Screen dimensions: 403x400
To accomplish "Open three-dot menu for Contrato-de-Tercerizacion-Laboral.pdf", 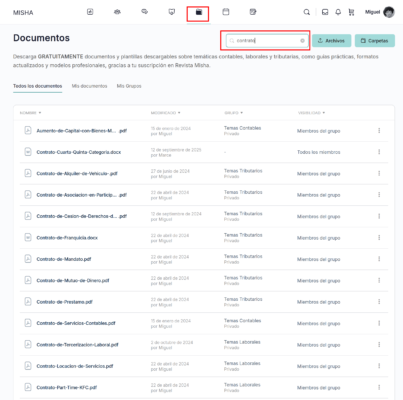I will tap(379, 345).
